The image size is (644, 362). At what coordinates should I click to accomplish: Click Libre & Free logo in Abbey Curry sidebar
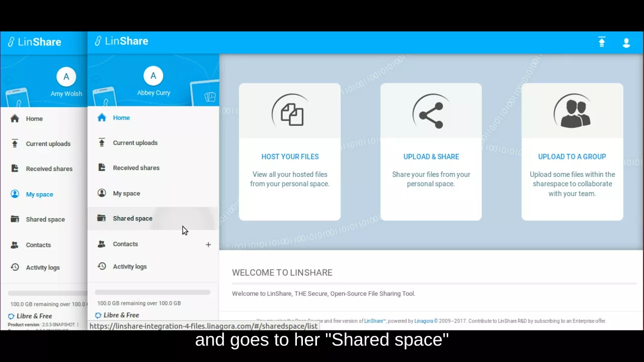click(117, 315)
